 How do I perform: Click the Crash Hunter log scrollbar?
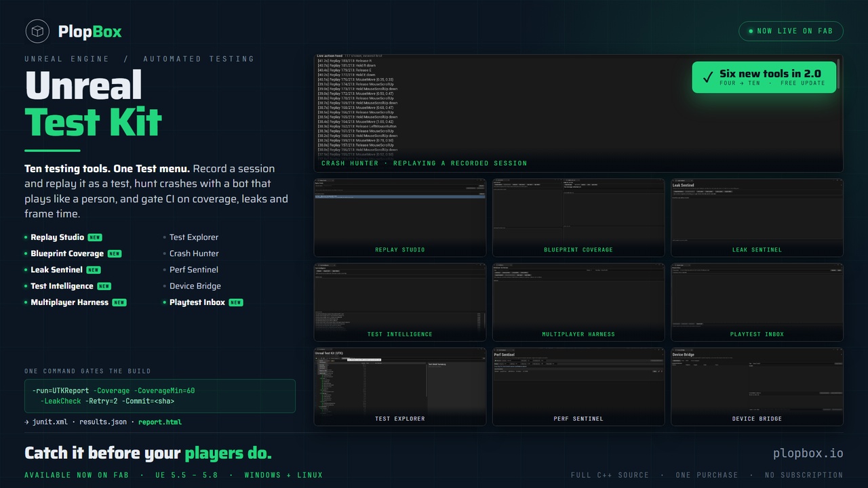tap(839, 73)
